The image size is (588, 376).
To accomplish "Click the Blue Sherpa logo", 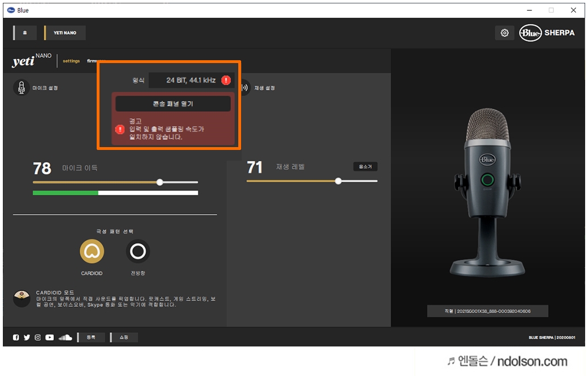I will (546, 33).
